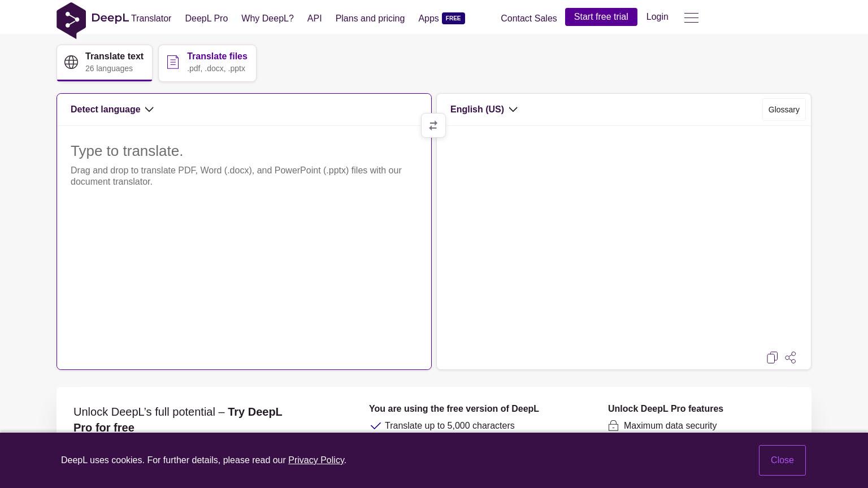Click the DeepL hexagon logo
Image resolution: width=868 pixels, height=488 pixels.
71,20
